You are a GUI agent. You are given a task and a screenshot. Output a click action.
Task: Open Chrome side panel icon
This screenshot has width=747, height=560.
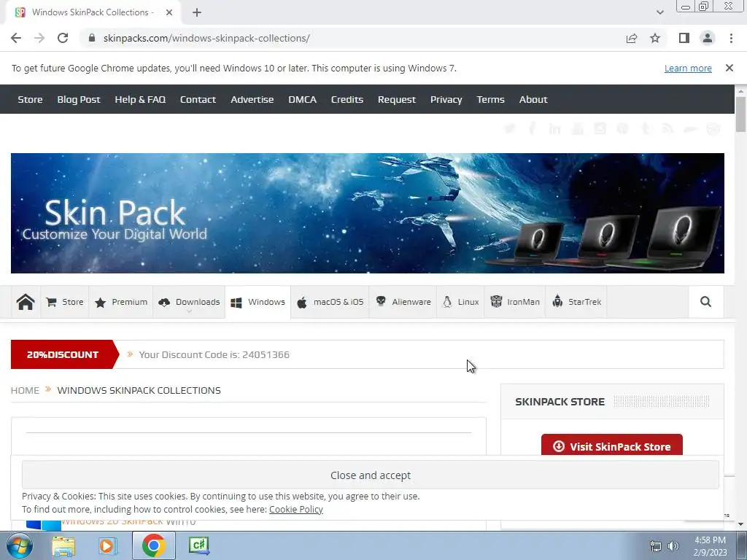(x=684, y=38)
